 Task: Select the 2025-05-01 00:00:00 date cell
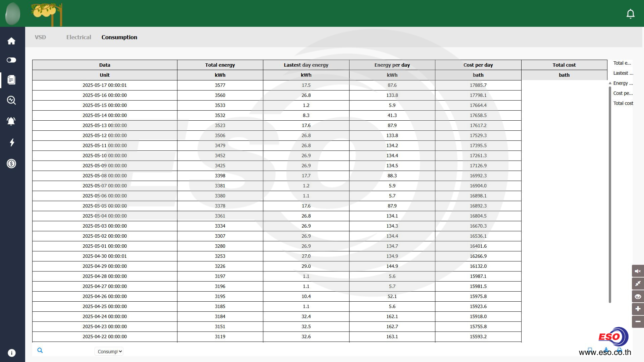coord(105,246)
